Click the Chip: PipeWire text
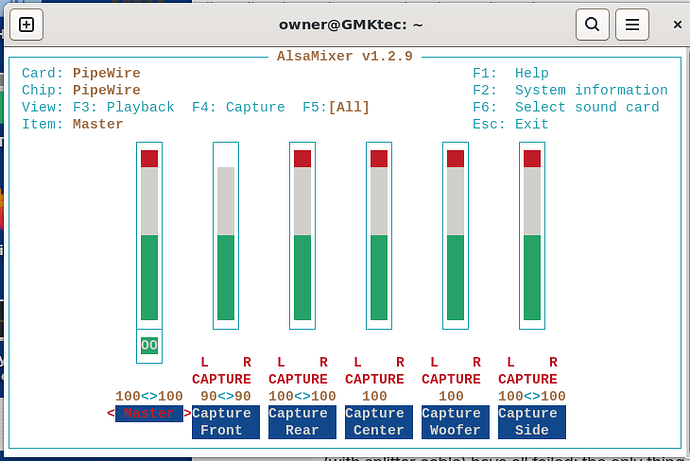Image resolution: width=690 pixels, height=461 pixels. pyautogui.click(x=81, y=90)
